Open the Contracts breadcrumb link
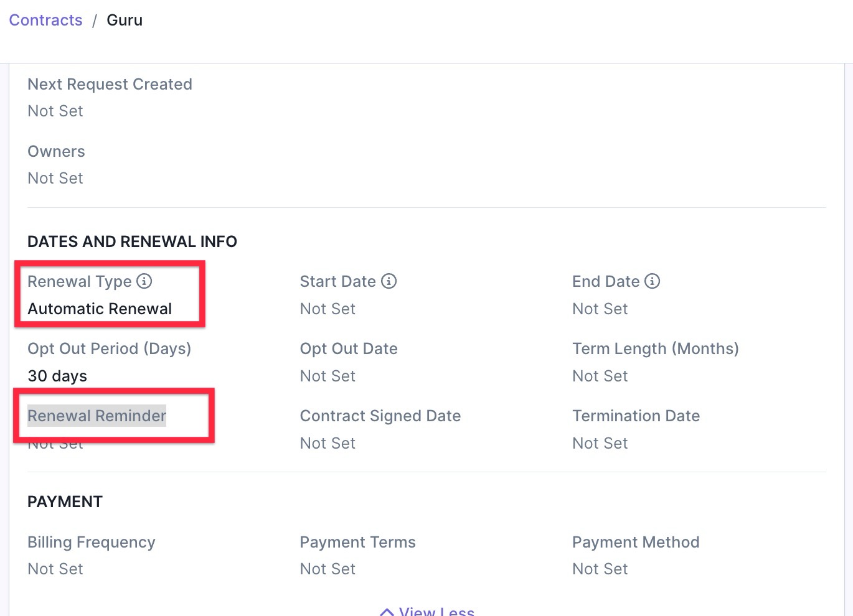853x616 pixels. (x=45, y=20)
